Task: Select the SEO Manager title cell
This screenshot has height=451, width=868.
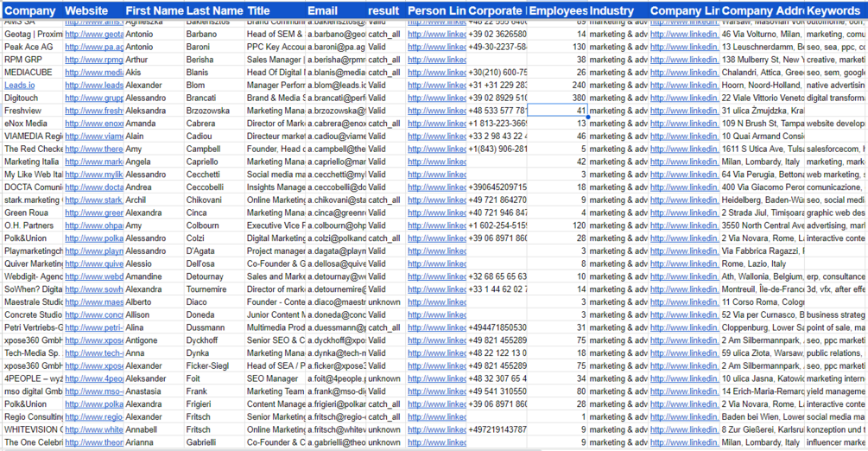Action: [x=275, y=378]
